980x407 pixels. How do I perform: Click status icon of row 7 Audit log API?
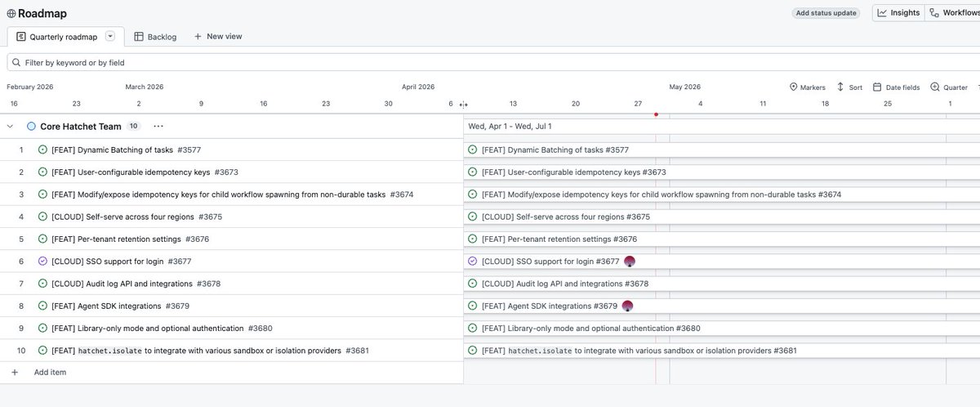[x=42, y=284]
